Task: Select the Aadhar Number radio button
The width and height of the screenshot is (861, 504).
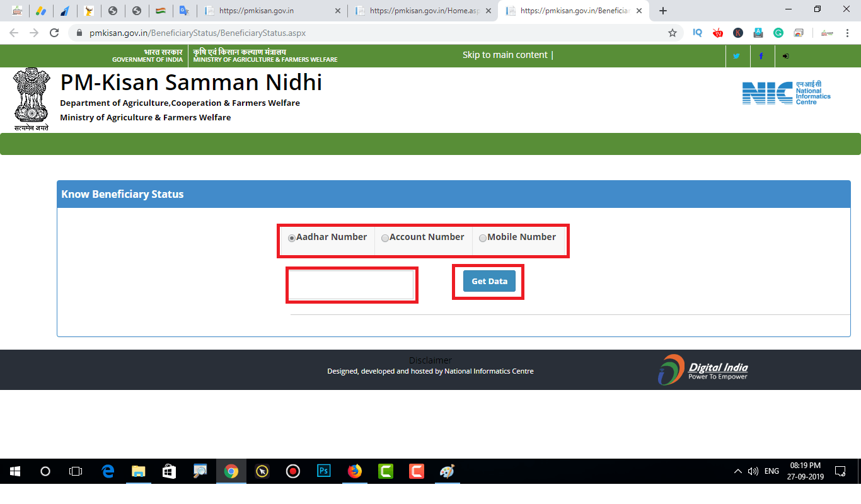Action: tap(291, 238)
